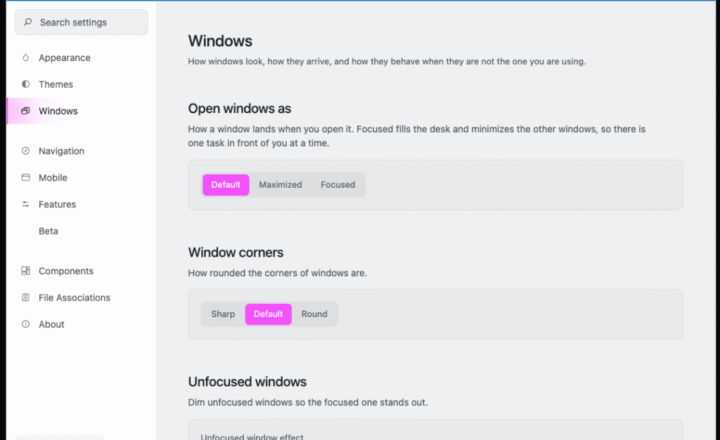Image resolution: width=720 pixels, height=440 pixels.
Task: Select Default for Open windows as
Action: 226,185
